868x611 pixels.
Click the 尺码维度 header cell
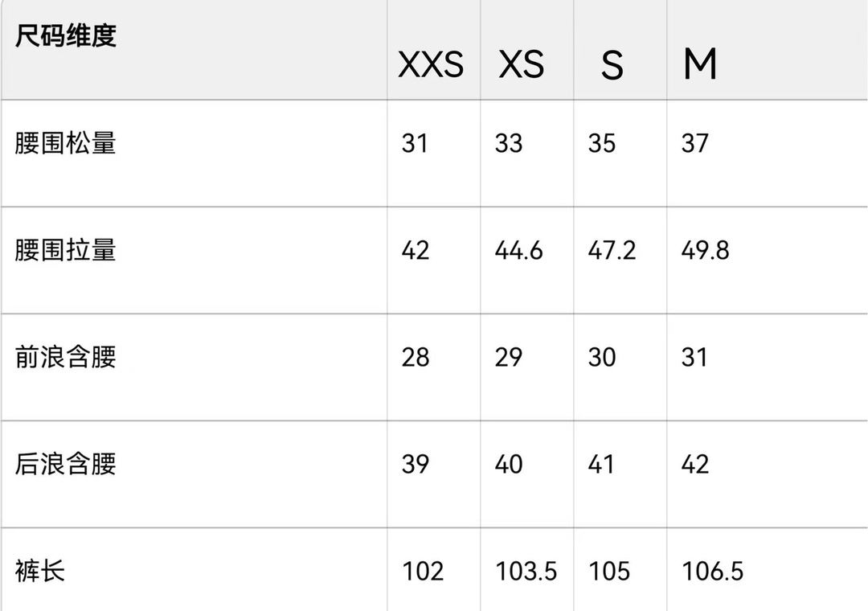[x=66, y=37]
